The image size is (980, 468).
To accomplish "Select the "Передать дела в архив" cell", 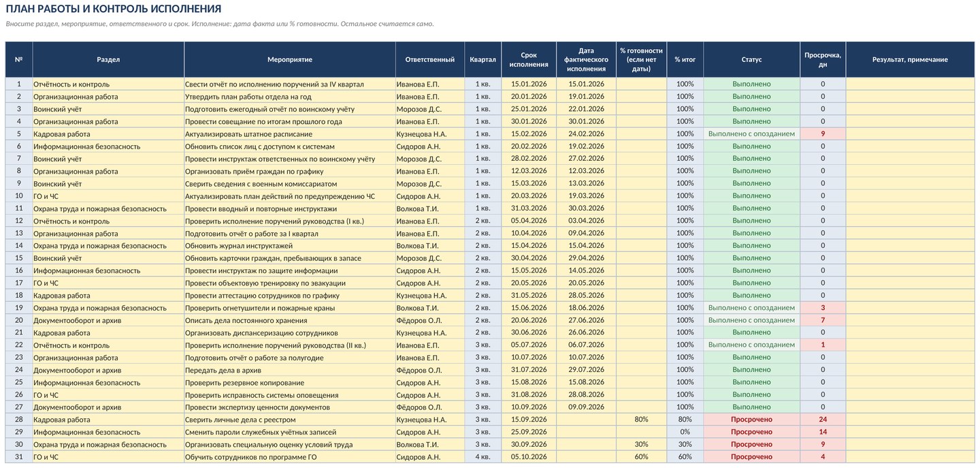I will tap(290, 370).
